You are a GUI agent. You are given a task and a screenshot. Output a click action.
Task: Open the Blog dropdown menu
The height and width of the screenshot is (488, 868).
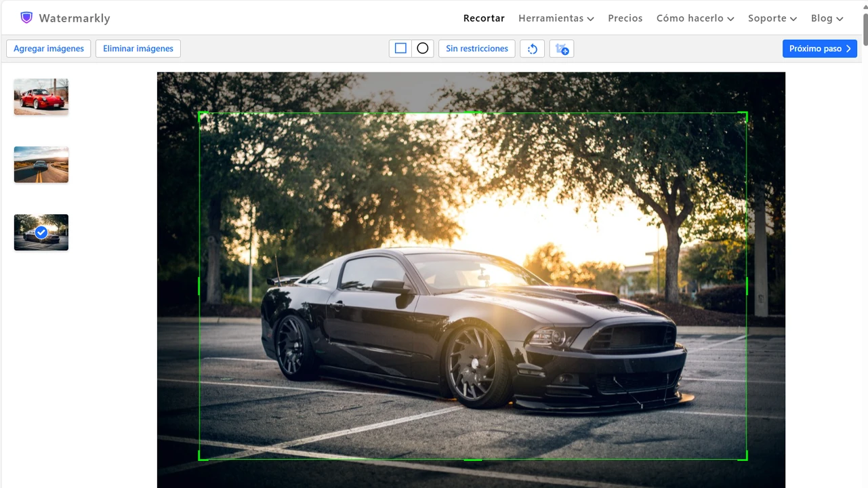coord(827,18)
